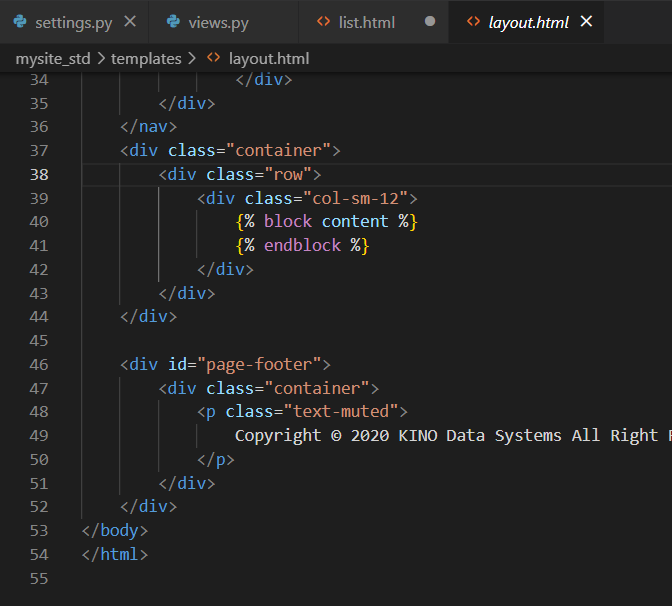The height and width of the screenshot is (606, 672).
Task: Click the closing div tag on line 51
Action: 187,484
